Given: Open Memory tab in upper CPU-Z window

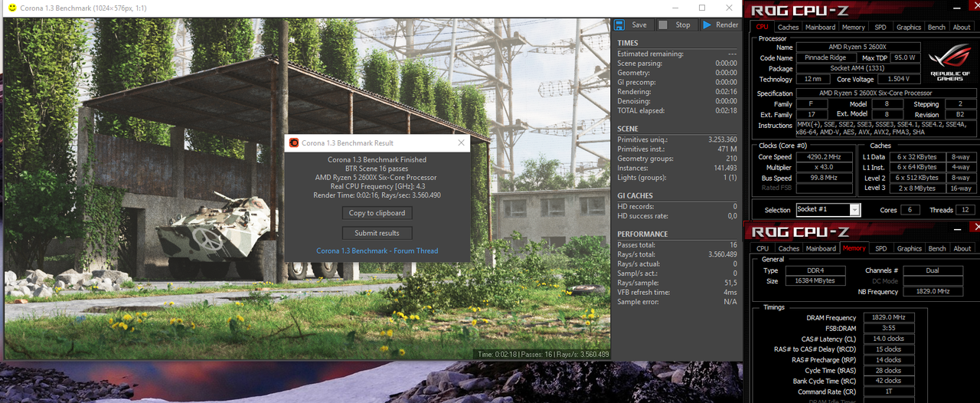Looking at the screenshot, I should click(854, 27).
